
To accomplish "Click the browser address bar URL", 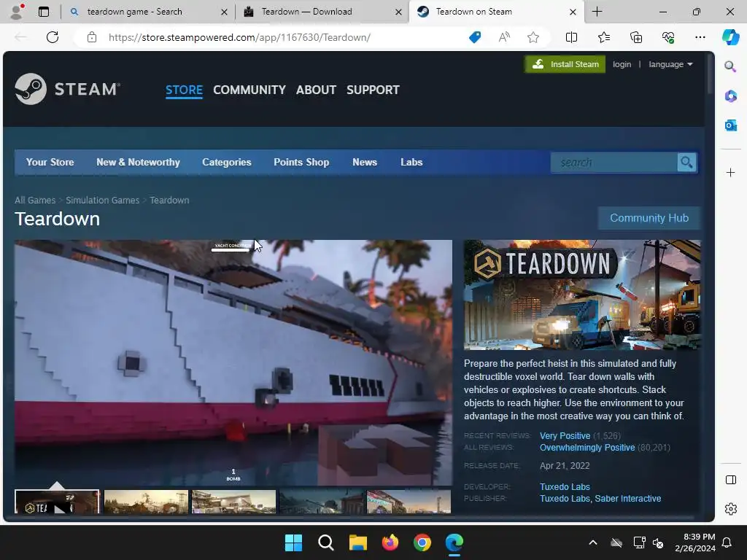I will pos(239,37).
